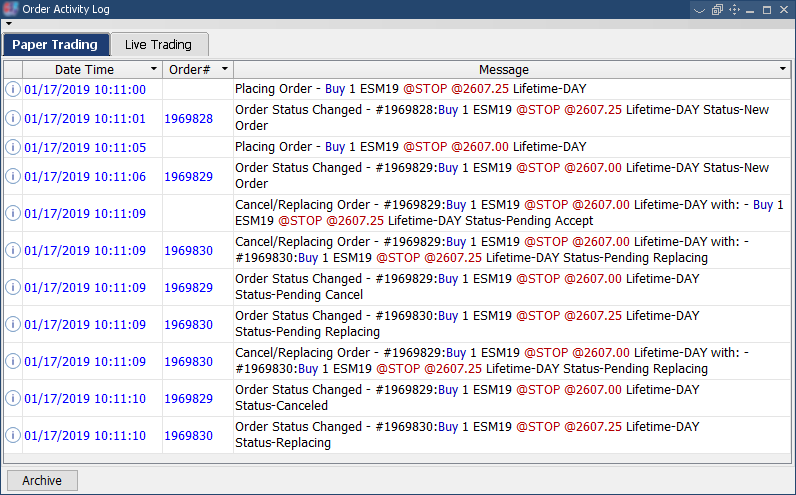Sort by the Date Time column header
This screenshot has height=495, width=796.
coord(84,70)
